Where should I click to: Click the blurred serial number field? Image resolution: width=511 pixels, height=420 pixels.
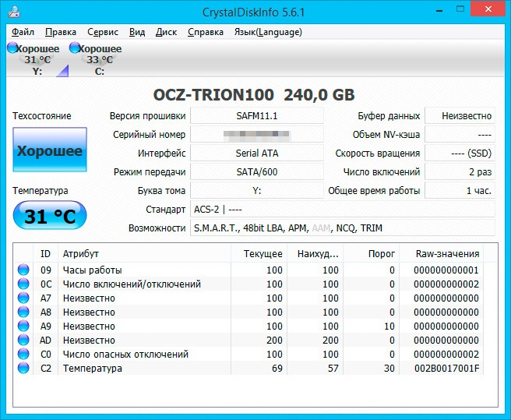[x=257, y=134]
